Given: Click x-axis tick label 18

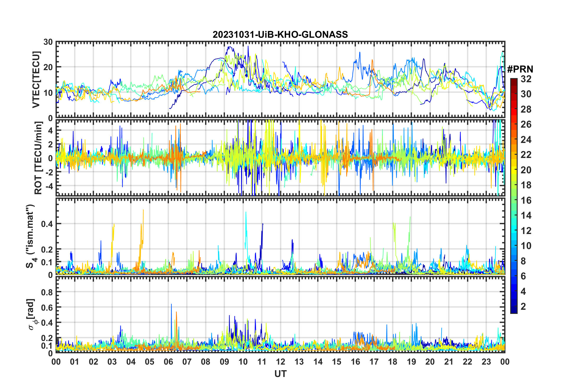Looking at the screenshot, I should tap(393, 362).
